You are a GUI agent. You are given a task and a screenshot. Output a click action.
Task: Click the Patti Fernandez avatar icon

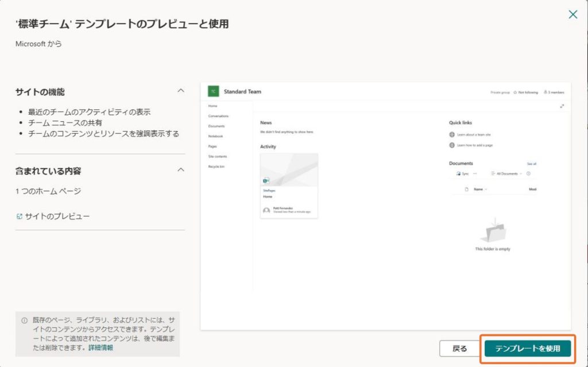(266, 211)
